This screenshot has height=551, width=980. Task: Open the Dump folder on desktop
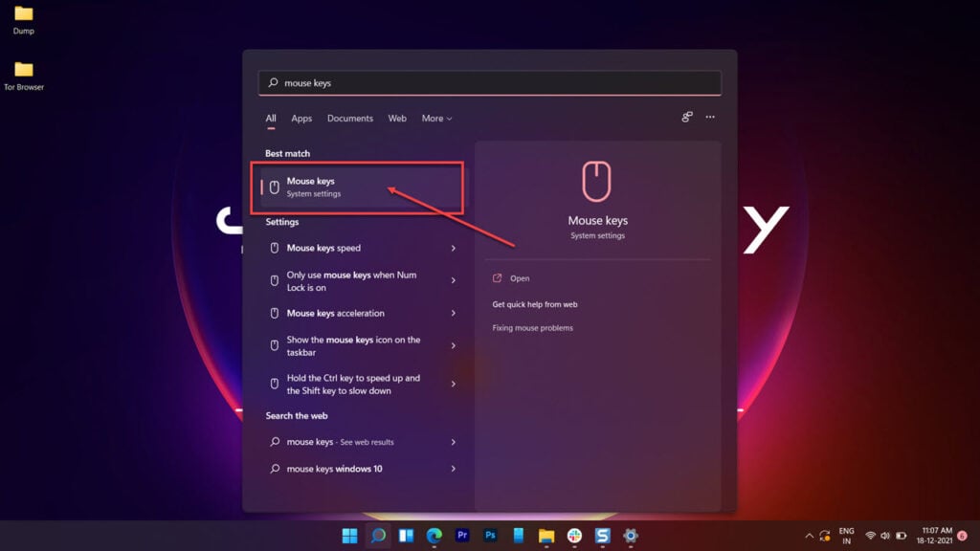click(x=24, y=20)
